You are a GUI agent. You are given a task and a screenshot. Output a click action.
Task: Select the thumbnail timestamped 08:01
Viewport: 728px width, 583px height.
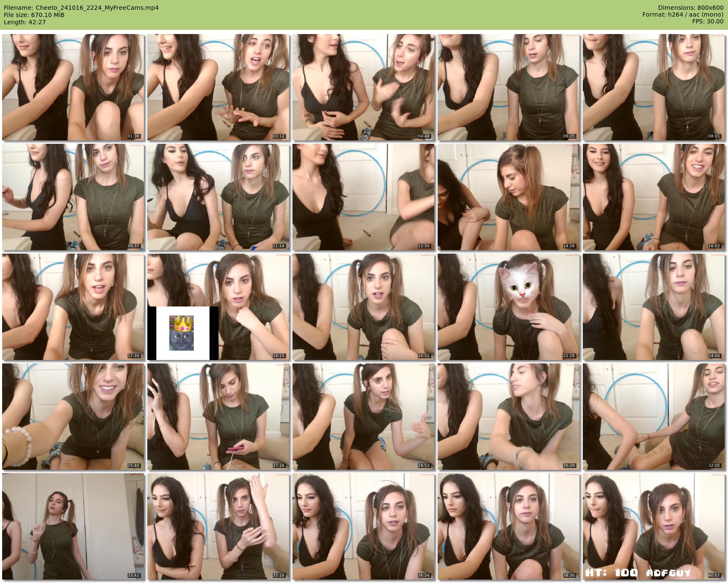(654, 87)
